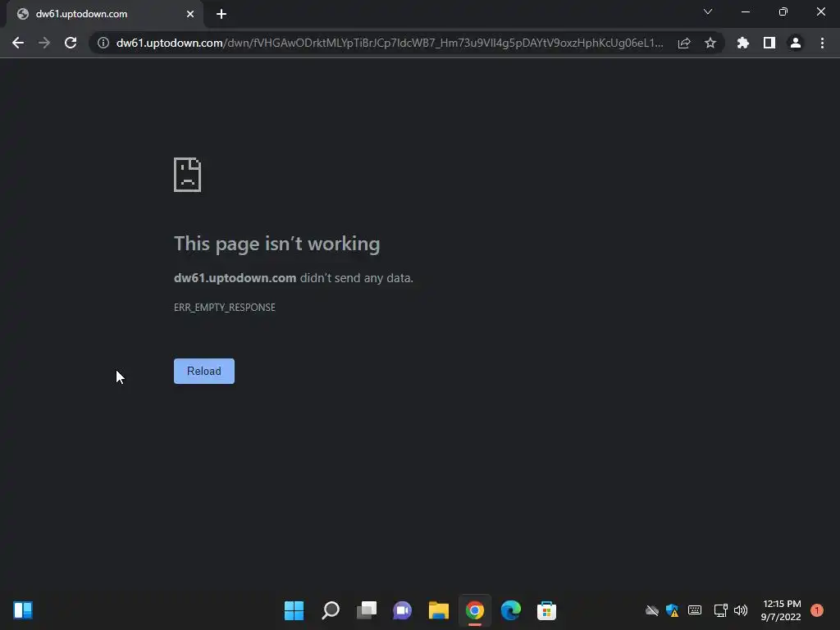Open Microsoft Store from taskbar
The width and height of the screenshot is (840, 630).
(x=547, y=610)
